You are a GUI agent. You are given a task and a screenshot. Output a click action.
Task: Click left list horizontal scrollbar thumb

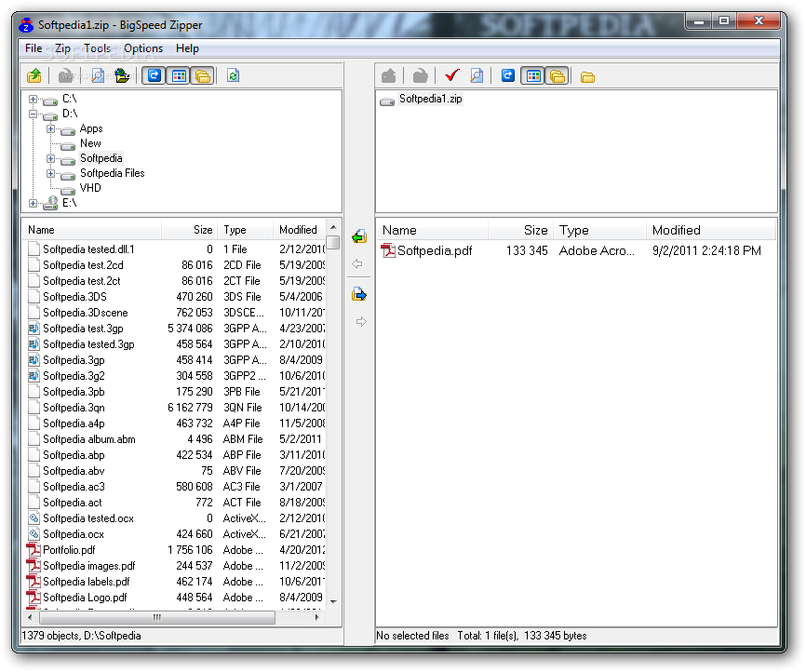pos(156,617)
